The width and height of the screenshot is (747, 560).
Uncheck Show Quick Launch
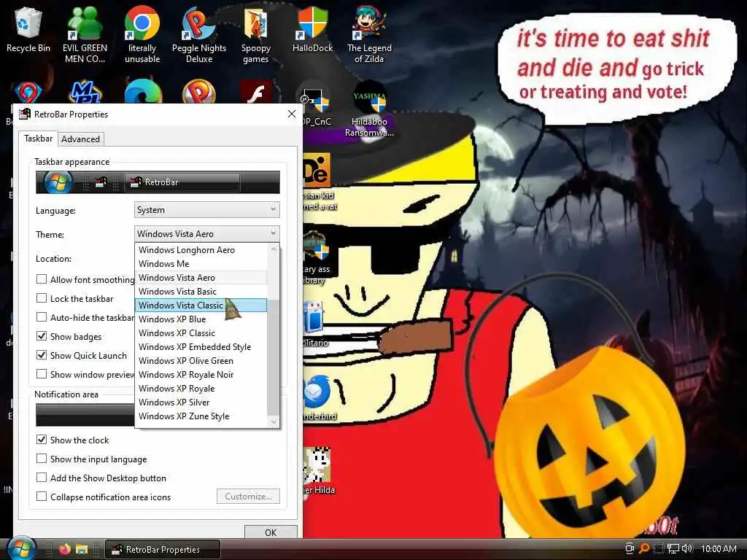pos(42,355)
